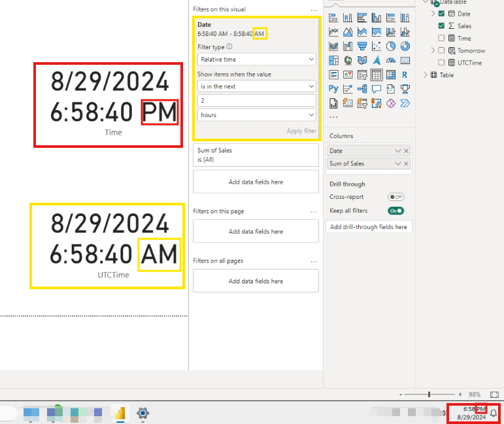
Task: Open Date column options chevron
Action: (398, 151)
